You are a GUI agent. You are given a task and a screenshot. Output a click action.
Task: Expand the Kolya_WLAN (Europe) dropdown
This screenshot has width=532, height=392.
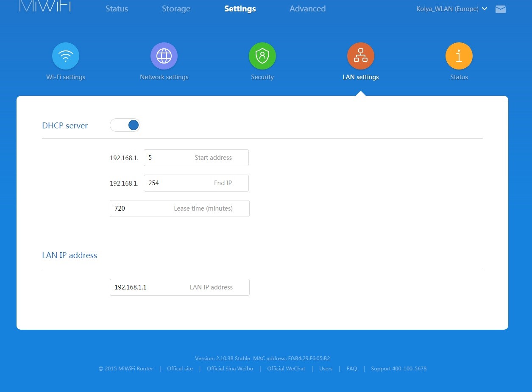click(x=452, y=9)
